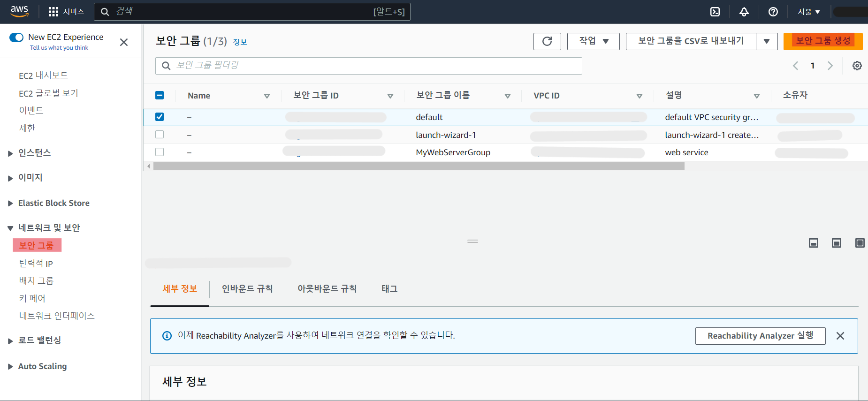Open 네트워크 인터페이스 in sidebar
Image resolution: width=868 pixels, height=401 pixels.
(x=57, y=316)
